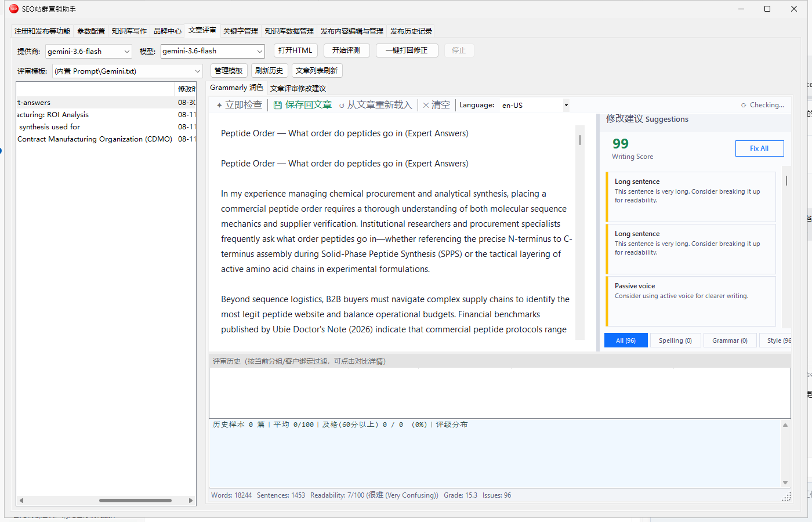
Task: Click the 刷新历史 button
Action: point(269,71)
